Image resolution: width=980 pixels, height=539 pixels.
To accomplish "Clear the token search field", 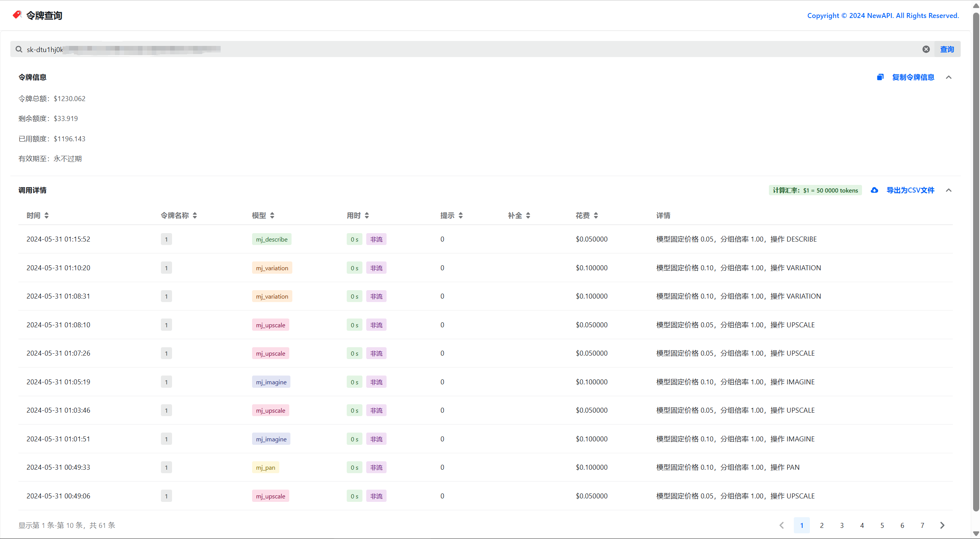I will tap(926, 49).
